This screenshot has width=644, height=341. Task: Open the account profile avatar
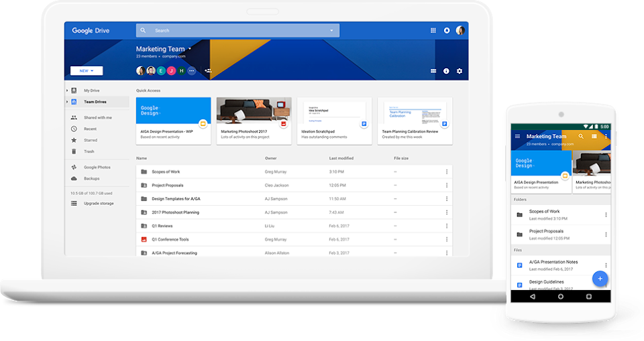pos(460,30)
